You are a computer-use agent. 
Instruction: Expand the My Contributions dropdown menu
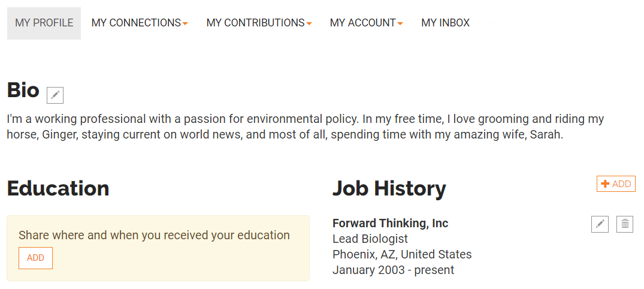tap(259, 23)
